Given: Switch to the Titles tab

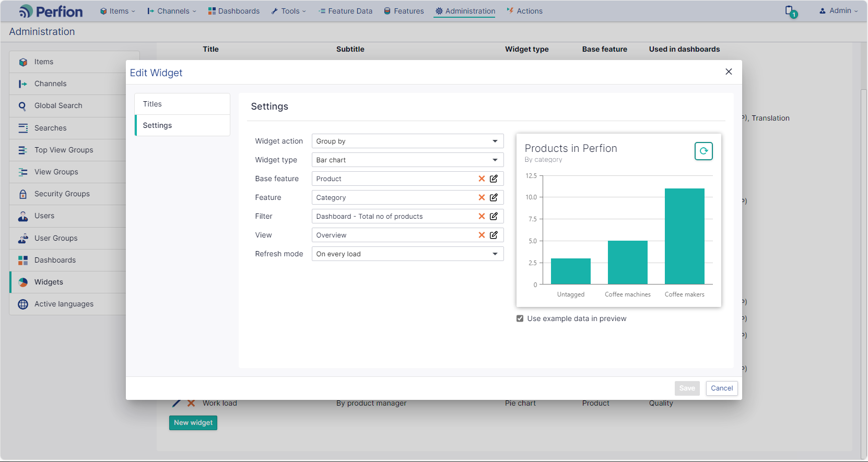Looking at the screenshot, I should (x=182, y=104).
